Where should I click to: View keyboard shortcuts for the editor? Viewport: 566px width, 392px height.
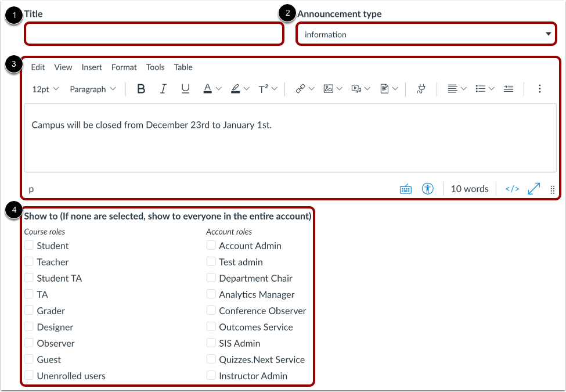tap(406, 188)
